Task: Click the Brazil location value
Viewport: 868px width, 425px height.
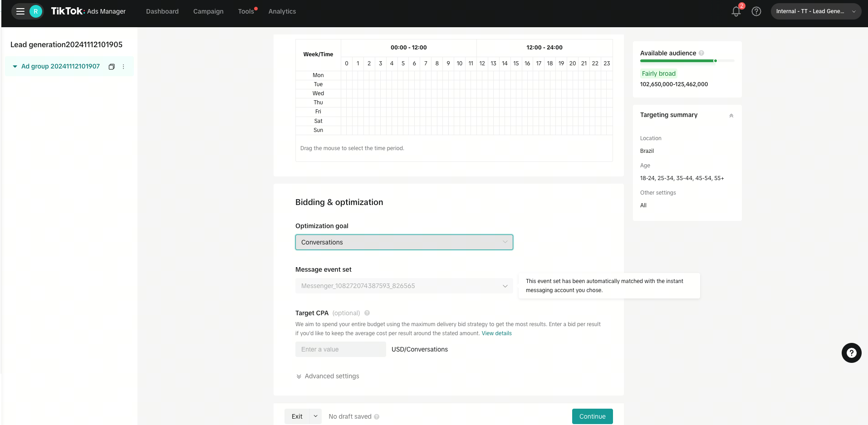Action: pyautogui.click(x=647, y=151)
